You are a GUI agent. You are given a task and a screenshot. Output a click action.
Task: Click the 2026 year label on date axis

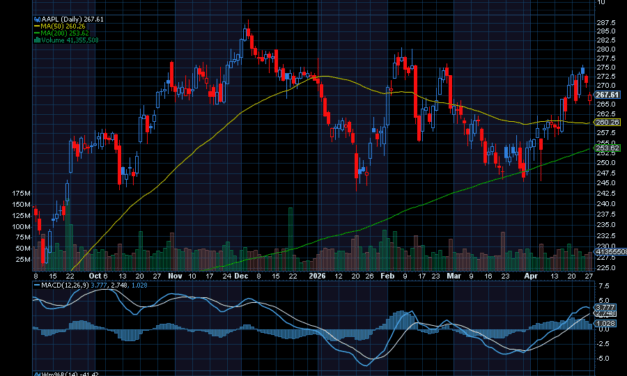pyautogui.click(x=317, y=276)
